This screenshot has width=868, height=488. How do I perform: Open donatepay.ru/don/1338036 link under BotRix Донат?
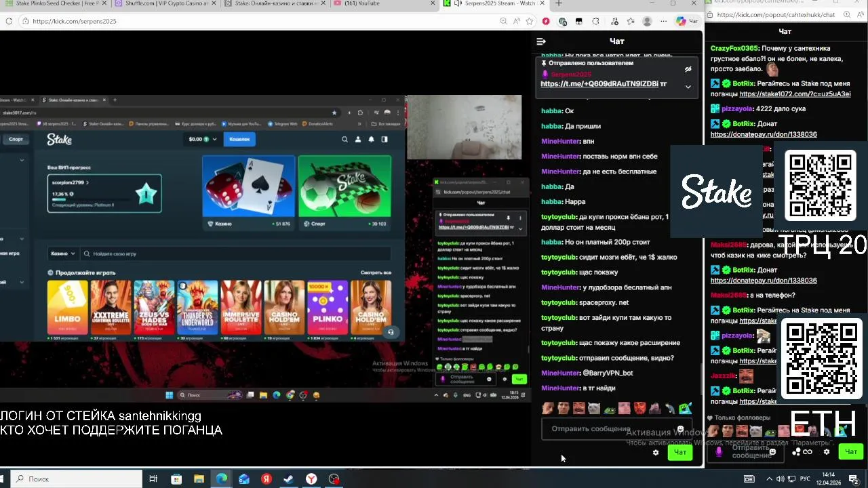764,134
